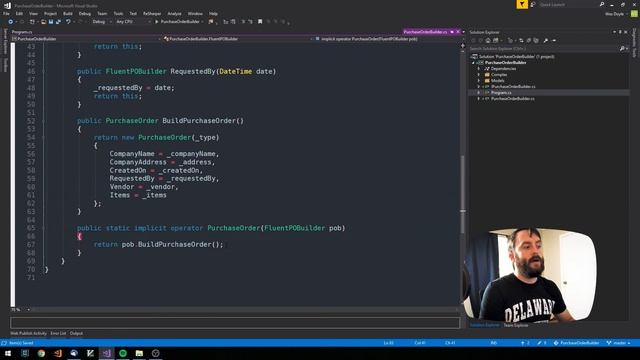640x360 pixels.
Task: Open the member navigation dropdown for implicit operator
Action: (x=387, y=39)
